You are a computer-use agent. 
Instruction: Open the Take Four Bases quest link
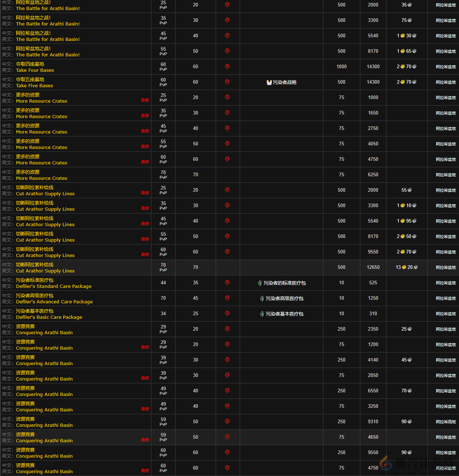pyautogui.click(x=35, y=70)
